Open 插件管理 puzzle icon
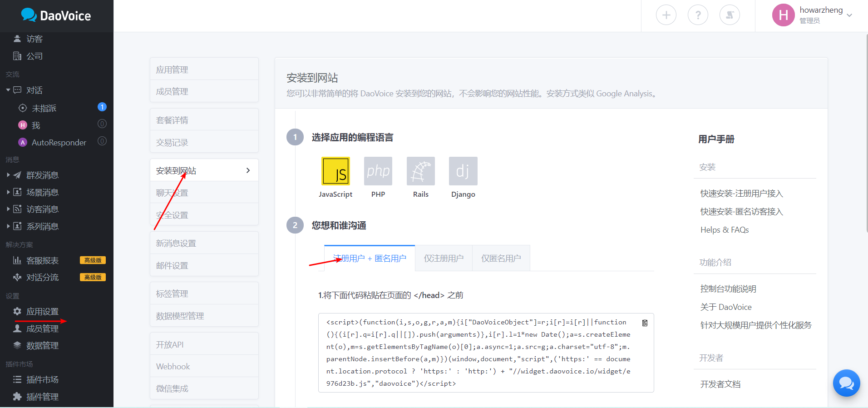This screenshot has width=868, height=408. 17,397
